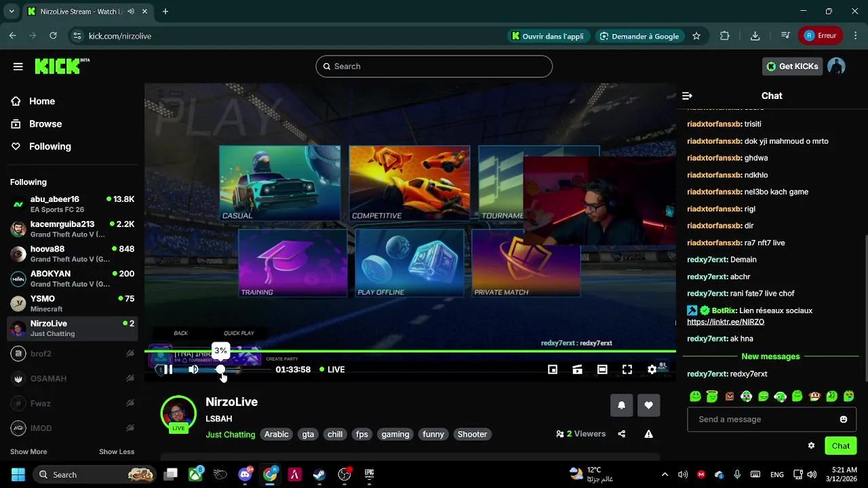Open the Windows Start menu
Image resolution: width=868 pixels, height=488 pixels.
[x=18, y=474]
